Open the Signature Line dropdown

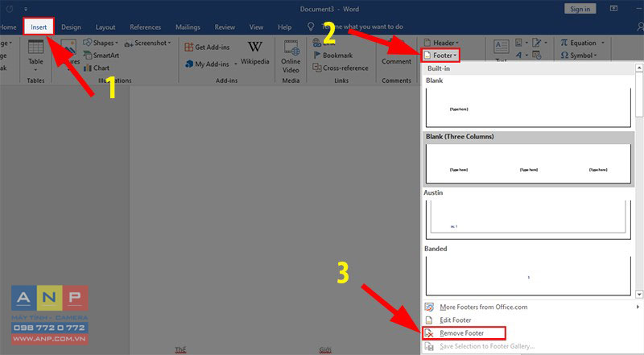pos(539,43)
